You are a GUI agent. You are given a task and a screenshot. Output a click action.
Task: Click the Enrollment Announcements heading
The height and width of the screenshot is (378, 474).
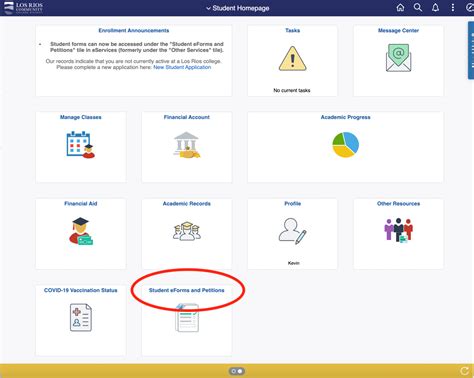134,30
